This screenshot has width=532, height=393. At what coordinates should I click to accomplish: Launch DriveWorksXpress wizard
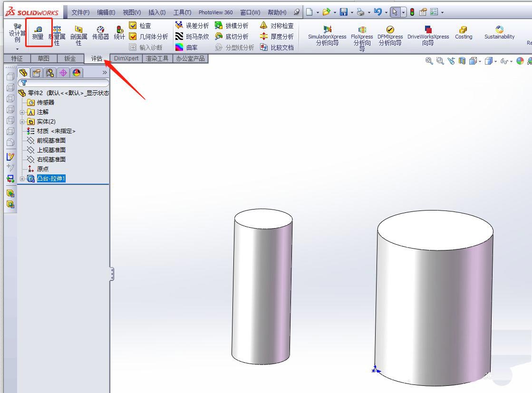click(x=428, y=36)
